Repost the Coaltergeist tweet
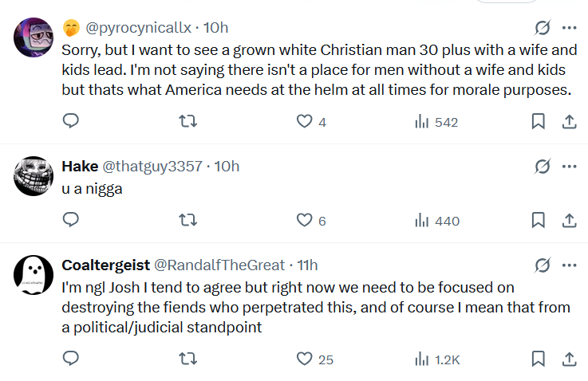The height and width of the screenshot is (381, 588). pyautogui.click(x=187, y=359)
